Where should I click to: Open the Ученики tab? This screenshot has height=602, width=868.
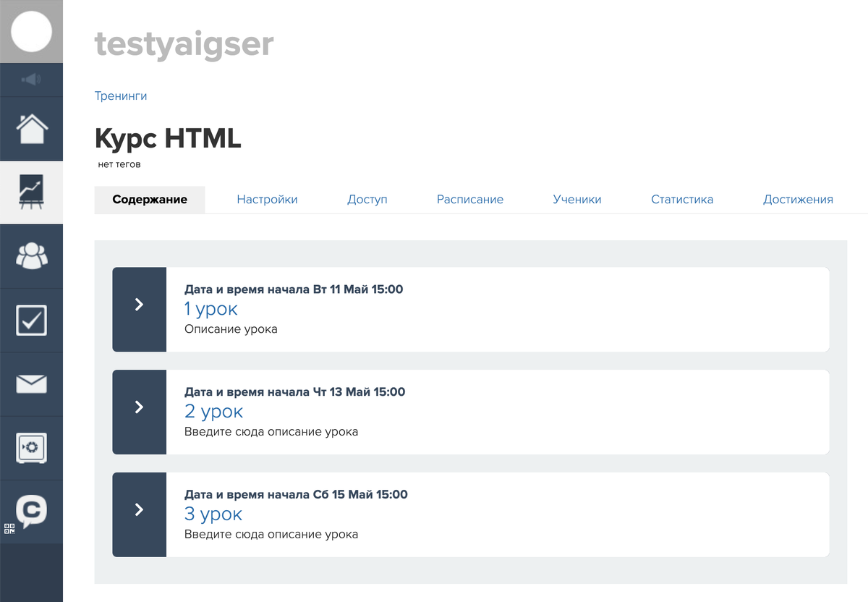(x=576, y=200)
